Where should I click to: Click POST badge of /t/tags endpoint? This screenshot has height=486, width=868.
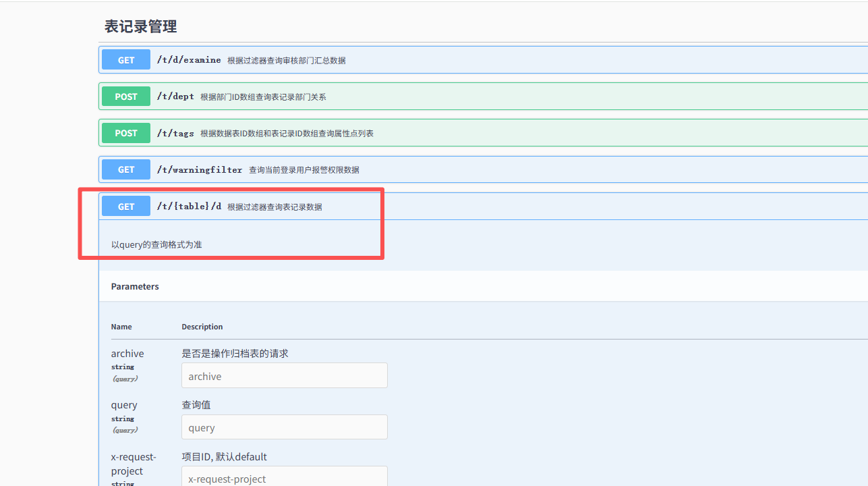coord(126,133)
